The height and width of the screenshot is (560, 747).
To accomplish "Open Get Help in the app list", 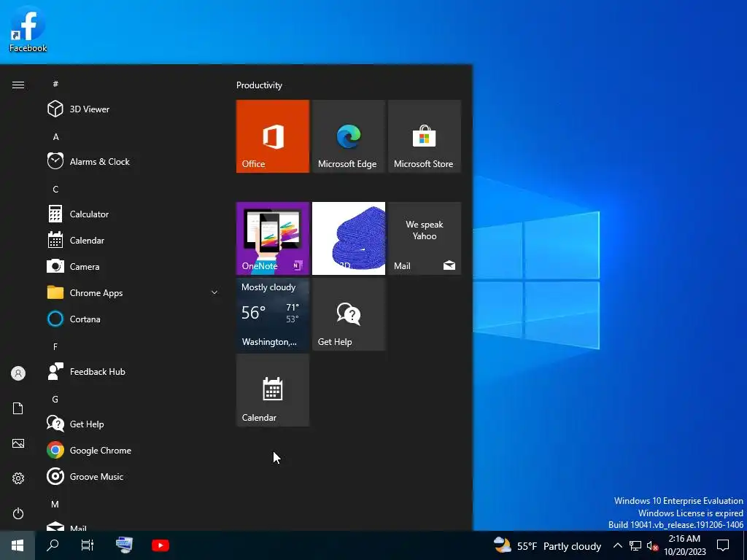I will [x=133, y=424].
